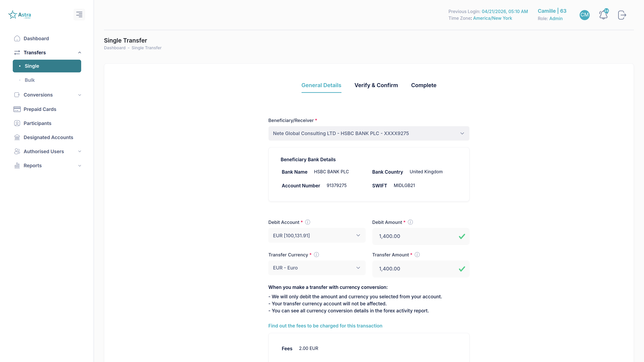Viewport: 644px width, 362px height.
Task: Expand the Authorised Users chevron
Action: click(80, 151)
